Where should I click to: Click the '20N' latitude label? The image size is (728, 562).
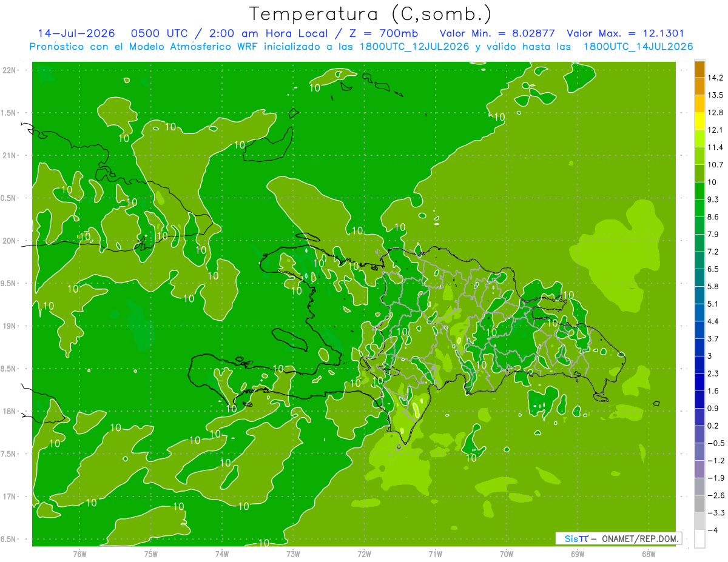[x=10, y=241]
